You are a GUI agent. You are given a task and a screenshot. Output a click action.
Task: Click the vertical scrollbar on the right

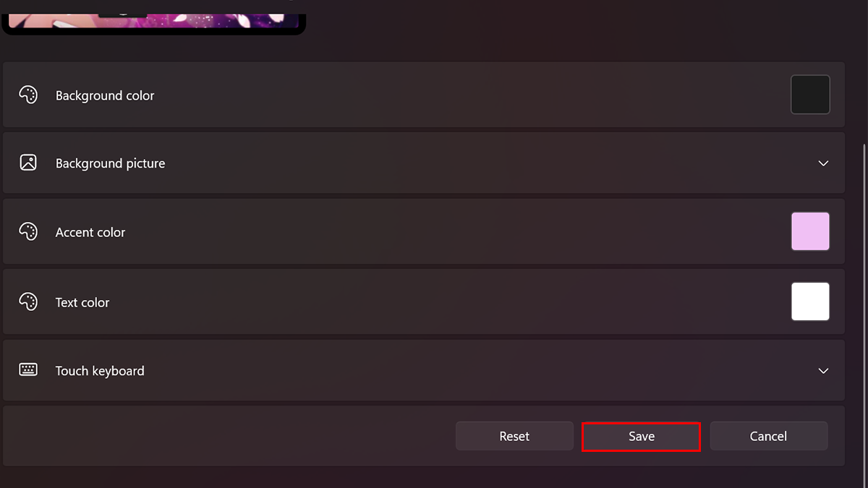(863, 289)
